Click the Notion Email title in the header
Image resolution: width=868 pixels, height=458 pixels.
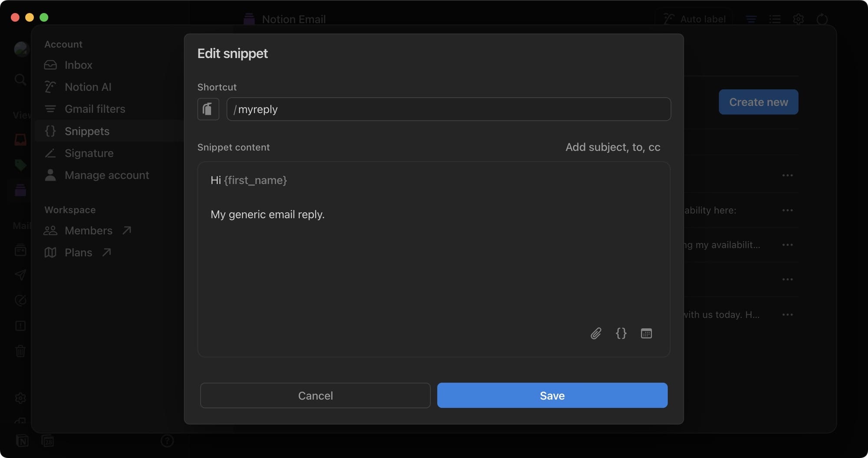294,19
